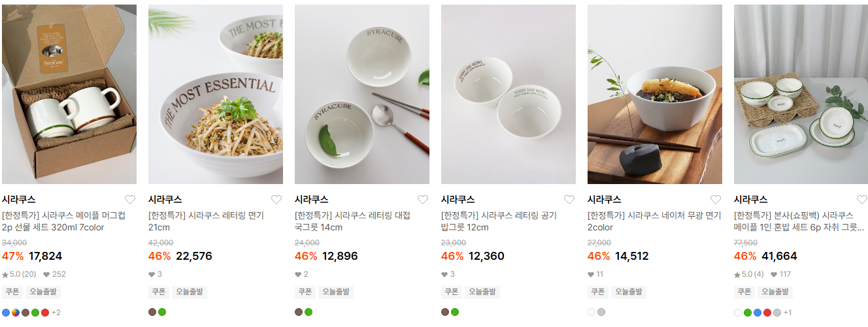Toggle wishlist heart for 레터링 면기 21cm
Viewport: 868px width, 327px height.
276,200
